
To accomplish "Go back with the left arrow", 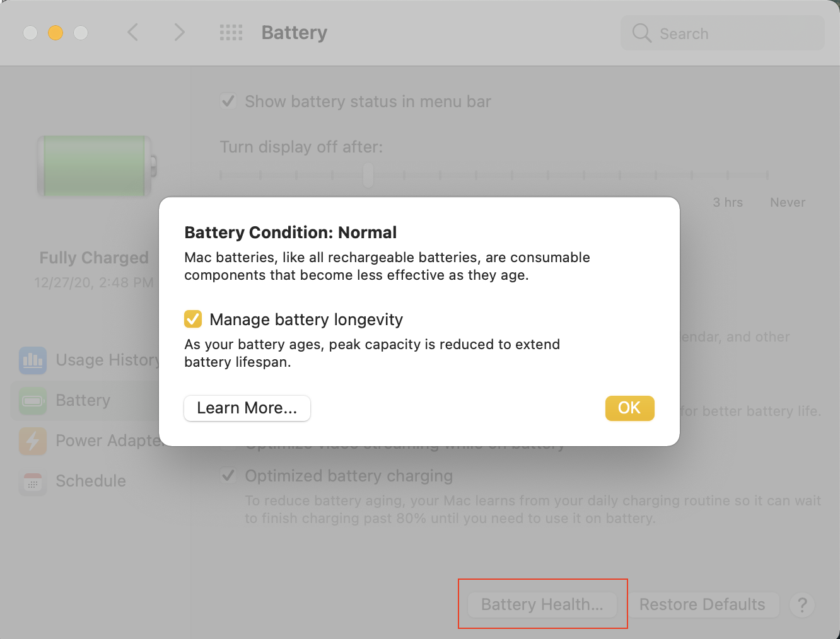I will click(x=132, y=33).
